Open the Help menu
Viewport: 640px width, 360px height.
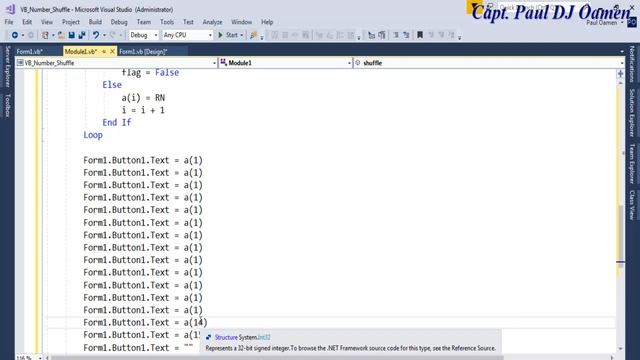click(x=267, y=22)
